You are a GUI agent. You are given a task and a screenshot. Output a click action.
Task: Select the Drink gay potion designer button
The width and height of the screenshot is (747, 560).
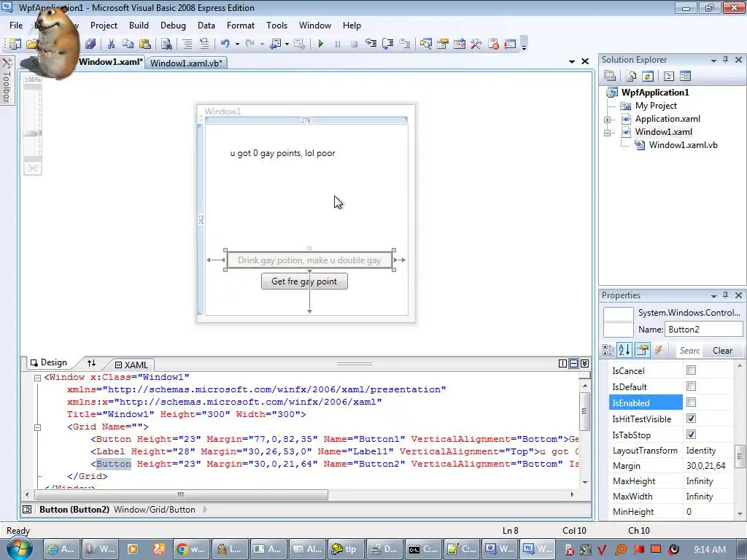309,260
